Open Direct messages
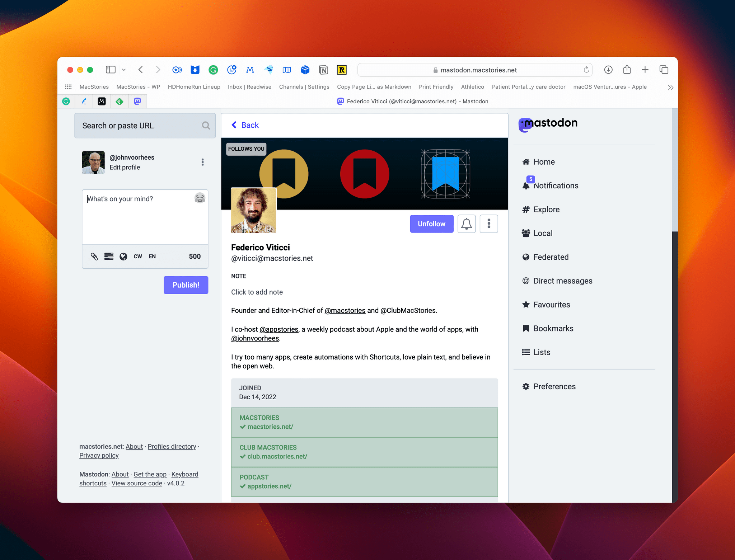Screen dimensions: 735x560 557,281
